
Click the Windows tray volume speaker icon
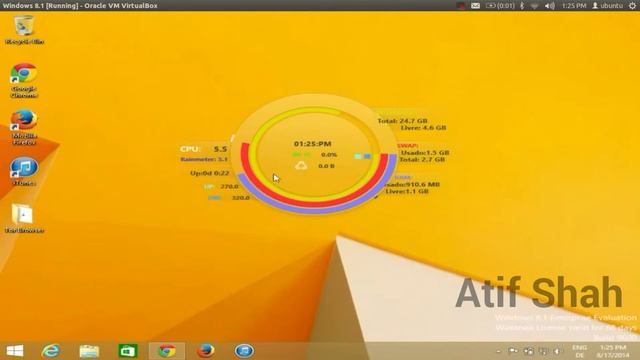tap(558, 351)
